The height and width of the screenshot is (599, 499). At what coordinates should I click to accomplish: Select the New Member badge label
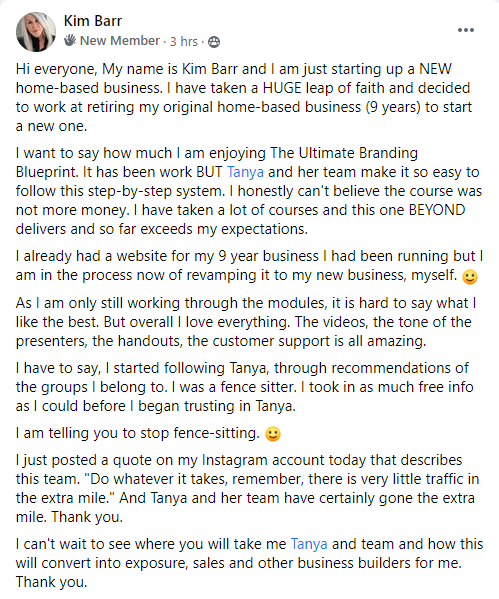click(x=120, y=40)
